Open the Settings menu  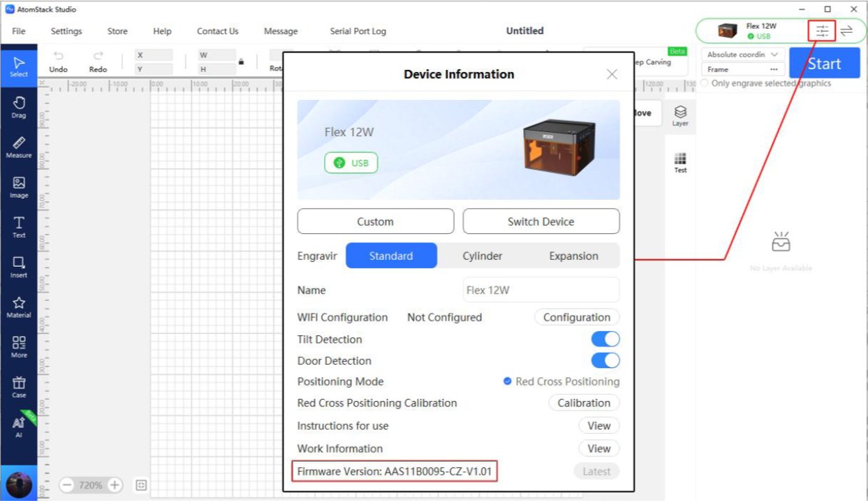pos(66,31)
